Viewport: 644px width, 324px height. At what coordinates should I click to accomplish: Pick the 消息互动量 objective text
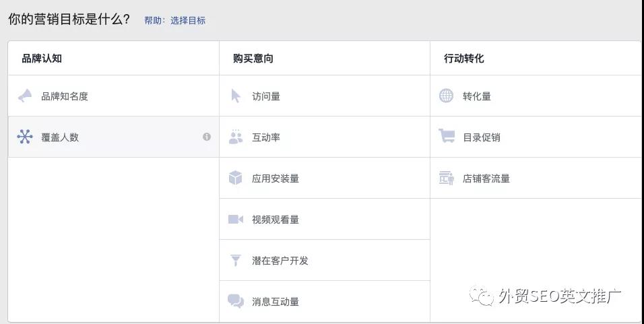point(276,301)
